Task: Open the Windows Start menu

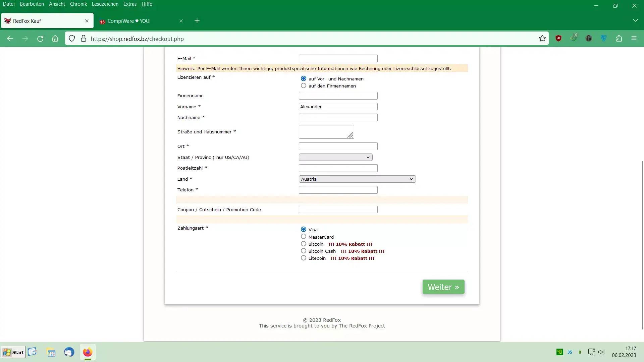Action: [x=13, y=352]
